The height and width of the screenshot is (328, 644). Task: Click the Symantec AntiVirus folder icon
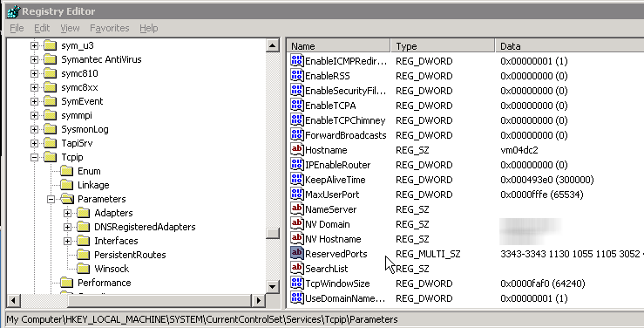[50, 59]
